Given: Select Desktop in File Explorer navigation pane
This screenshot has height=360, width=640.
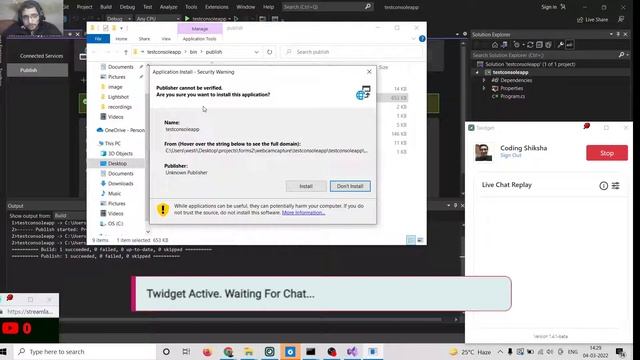Looking at the screenshot, I should pyautogui.click(x=117, y=164).
